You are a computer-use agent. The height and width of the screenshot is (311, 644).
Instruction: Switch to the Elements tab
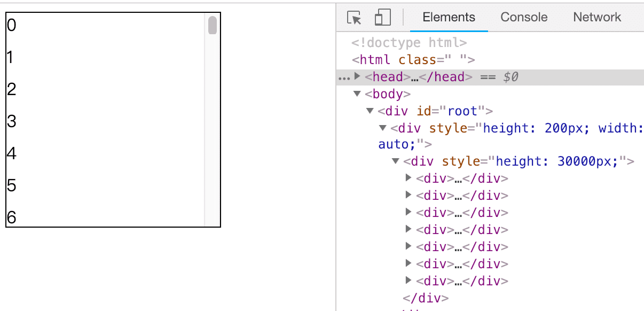coord(449,17)
